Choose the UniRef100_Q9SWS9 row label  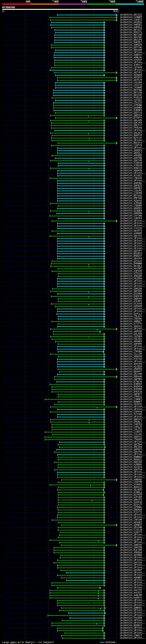coord(131,75)
